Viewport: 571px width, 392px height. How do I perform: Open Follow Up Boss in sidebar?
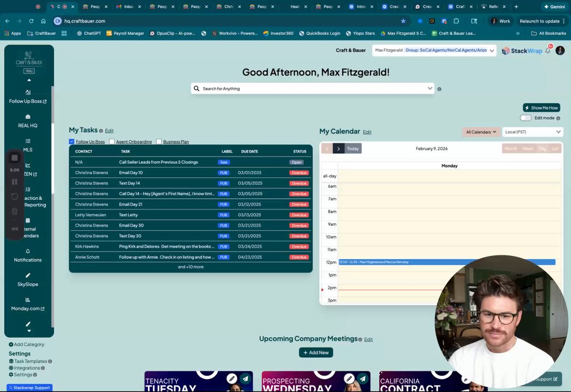pos(28,97)
